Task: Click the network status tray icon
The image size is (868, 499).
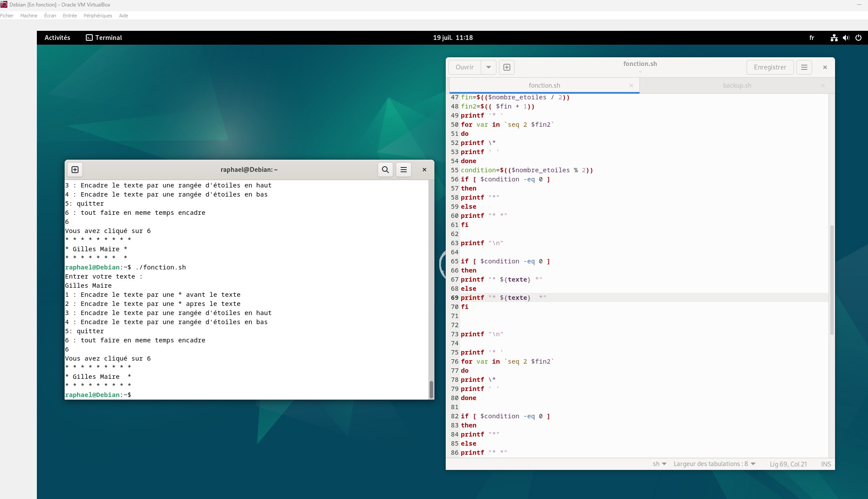Action: (834, 38)
